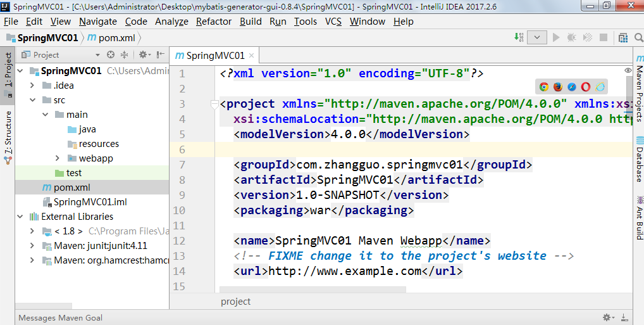Viewport: 644px width, 325px height.
Task: Toggle the editor inspections eye icon
Action: click(x=628, y=71)
